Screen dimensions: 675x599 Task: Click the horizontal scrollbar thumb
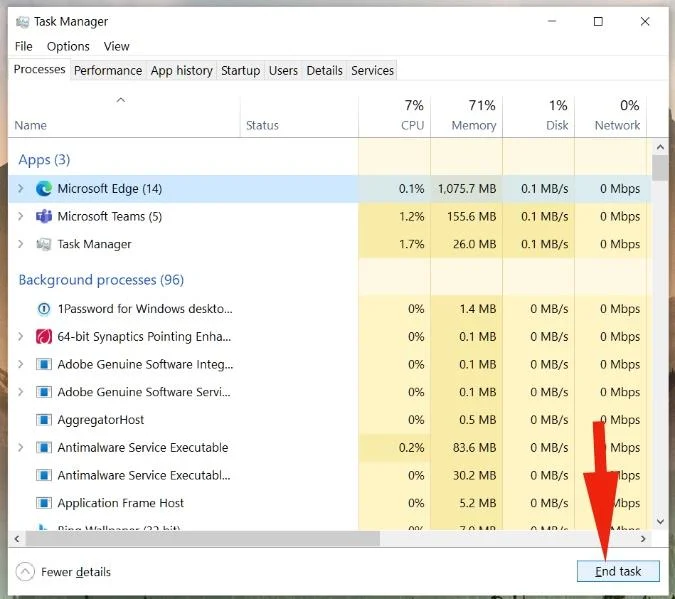pyautogui.click(x=203, y=539)
